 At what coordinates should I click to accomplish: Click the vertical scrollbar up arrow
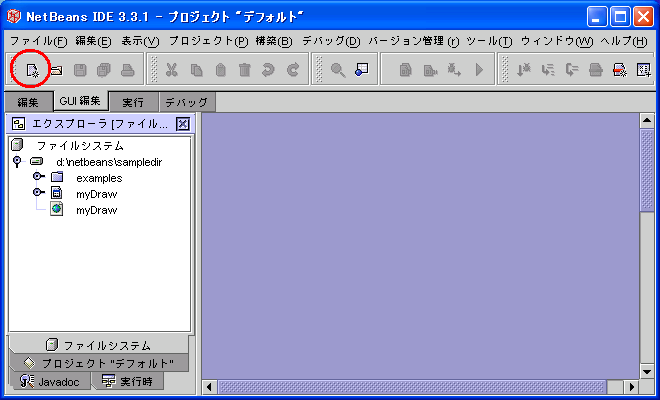[x=647, y=121]
